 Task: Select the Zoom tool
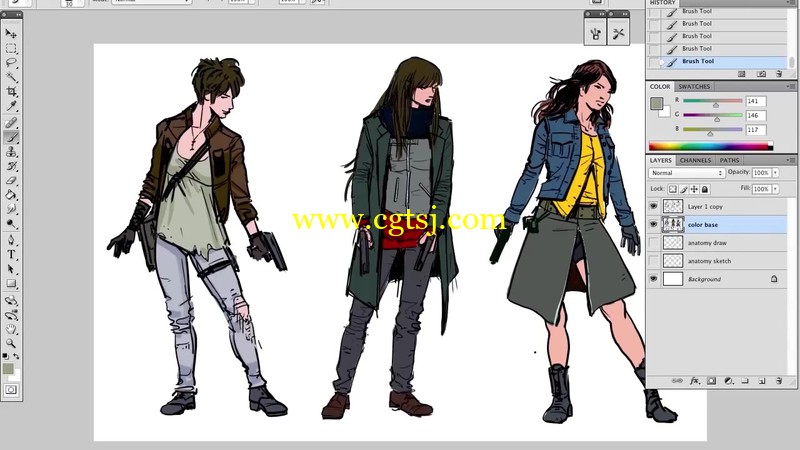click(x=11, y=343)
